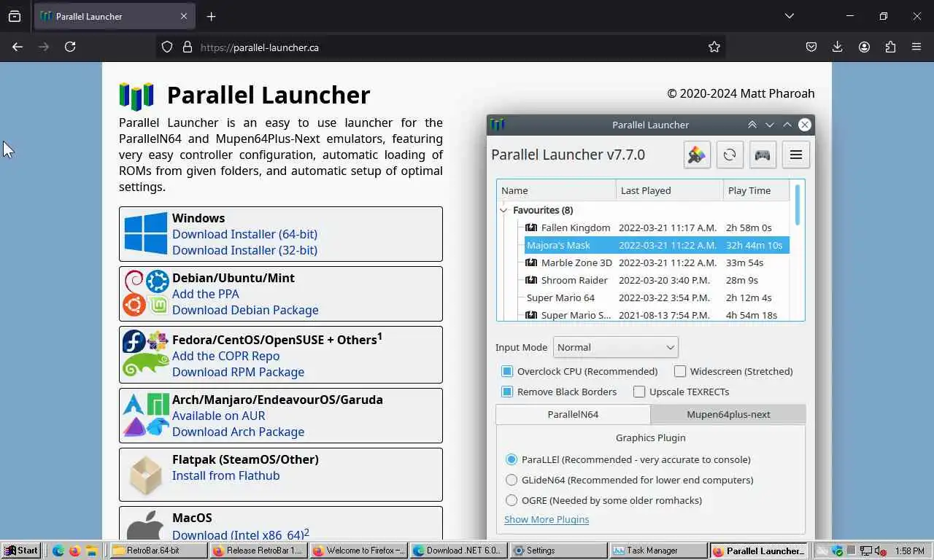Click the Debian swirl logo icon
The width and height of the screenshot is (934, 560).
(x=134, y=281)
